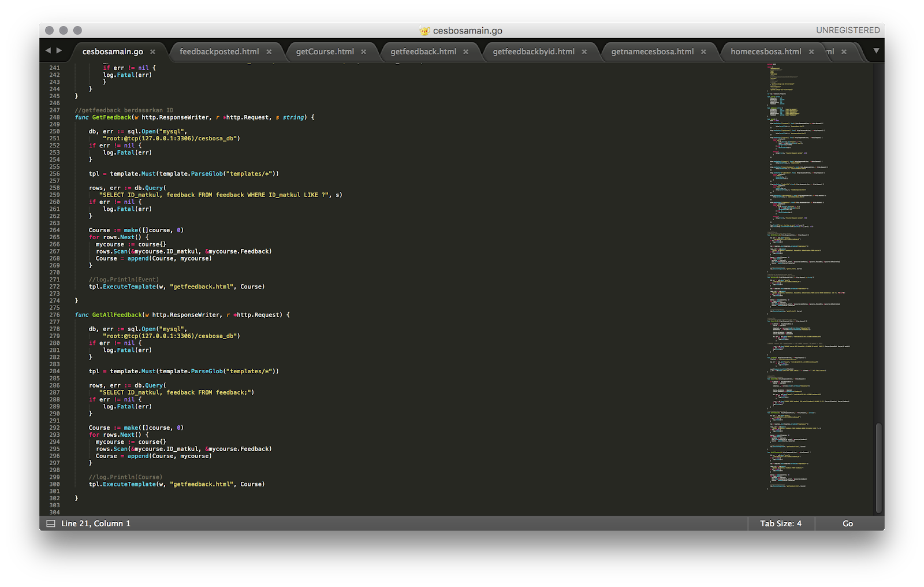Close the getfeedbackbyid.html tab
Screen dimensions: 924x587
coord(583,51)
